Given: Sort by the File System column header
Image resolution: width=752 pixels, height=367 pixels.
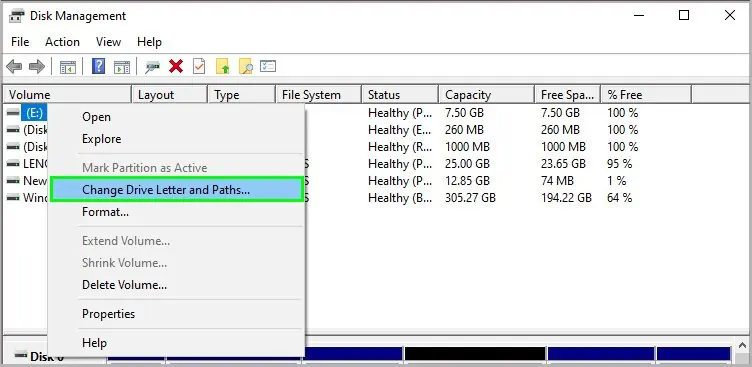Looking at the screenshot, I should [x=318, y=95].
